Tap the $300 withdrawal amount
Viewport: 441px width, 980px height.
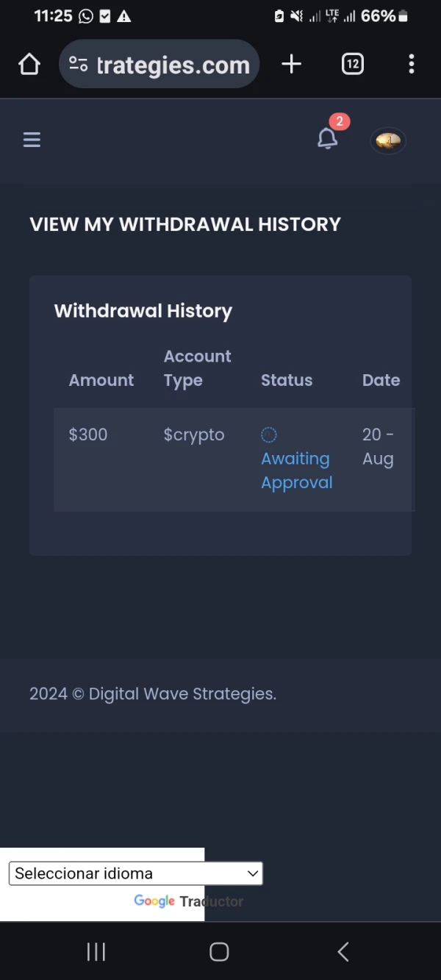pos(88,434)
